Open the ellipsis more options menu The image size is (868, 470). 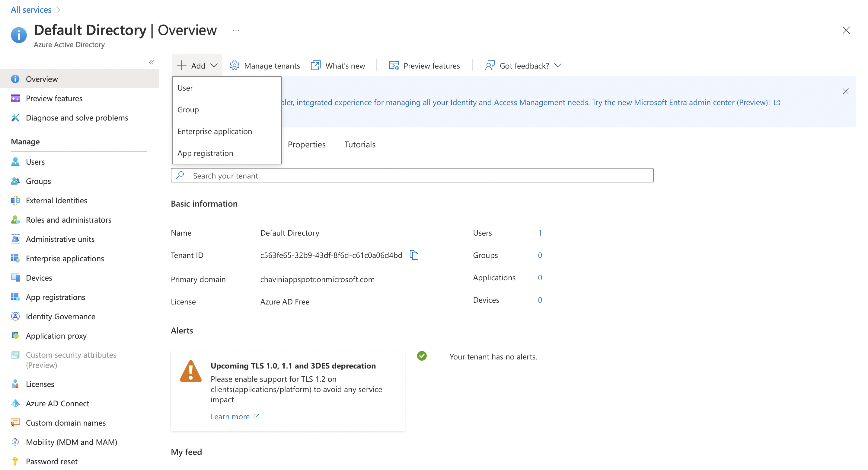coord(236,30)
